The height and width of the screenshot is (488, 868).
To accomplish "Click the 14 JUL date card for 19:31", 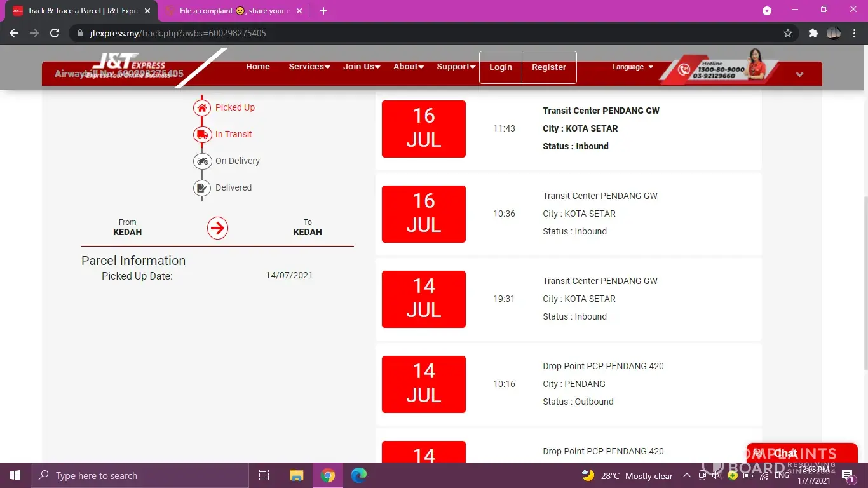I will (424, 299).
